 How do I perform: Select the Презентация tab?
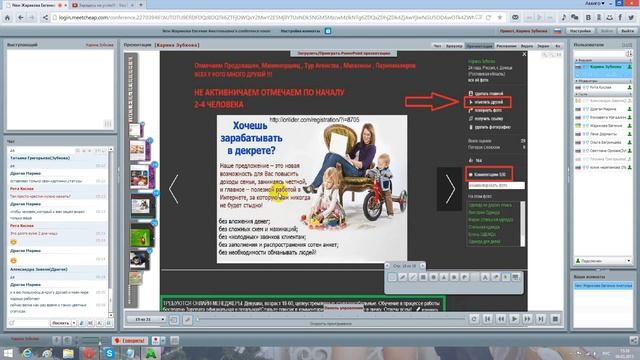tap(480, 46)
